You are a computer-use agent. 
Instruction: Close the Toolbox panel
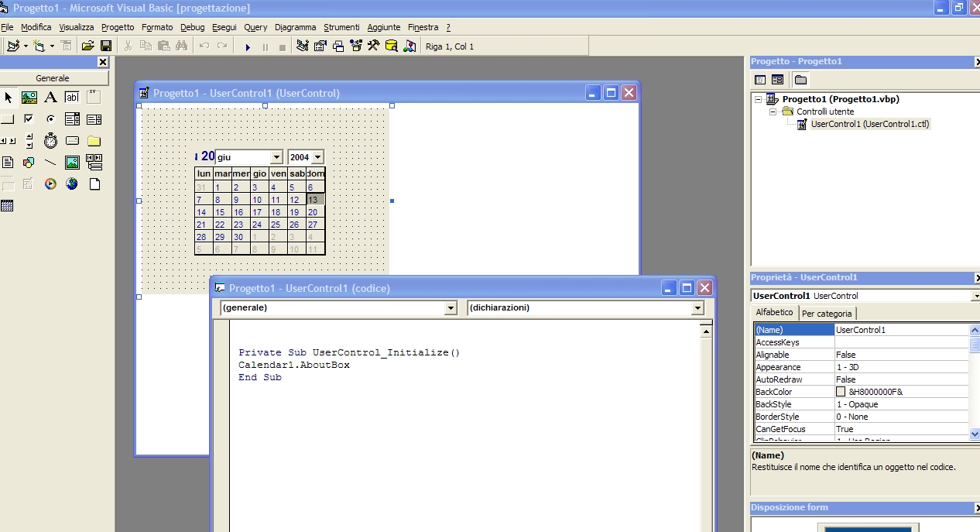103,62
